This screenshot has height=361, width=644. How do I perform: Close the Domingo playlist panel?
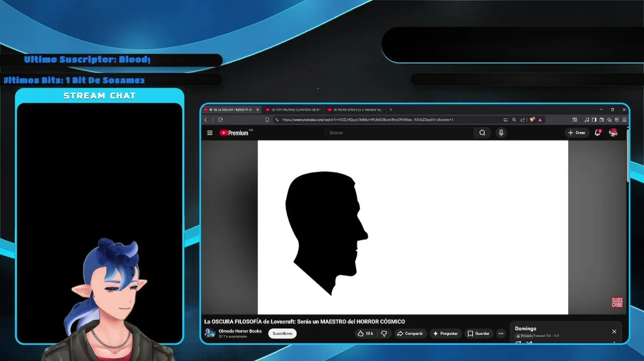pos(614,331)
